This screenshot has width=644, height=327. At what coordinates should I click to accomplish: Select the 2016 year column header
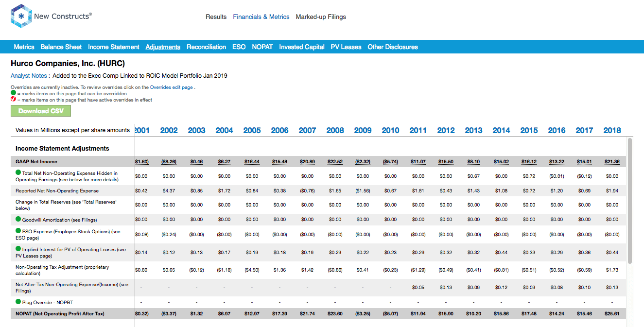click(x=557, y=130)
